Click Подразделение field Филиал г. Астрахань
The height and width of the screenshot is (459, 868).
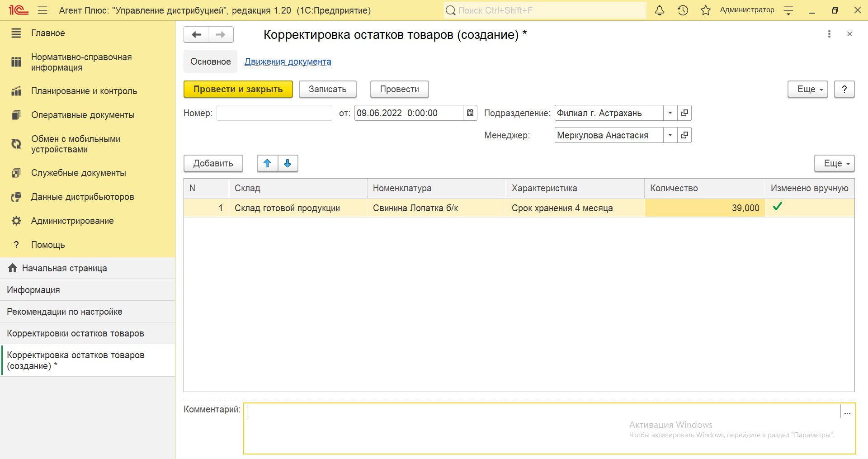(609, 113)
